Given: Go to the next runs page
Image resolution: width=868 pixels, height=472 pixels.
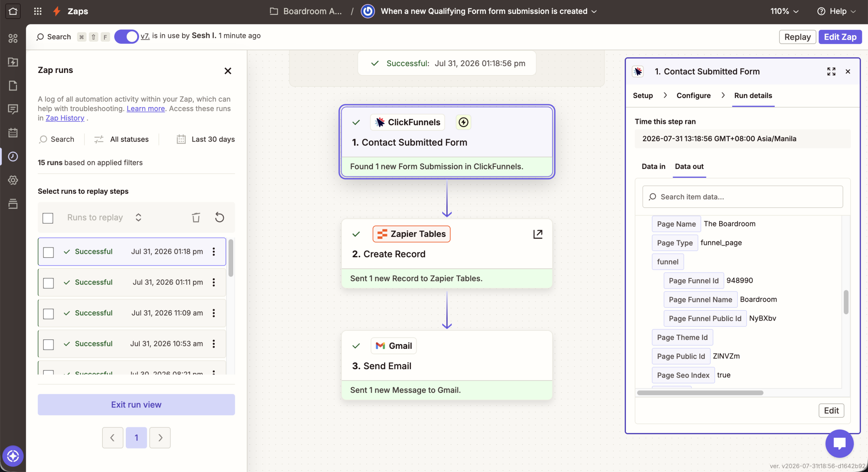Looking at the screenshot, I should pyautogui.click(x=160, y=438).
